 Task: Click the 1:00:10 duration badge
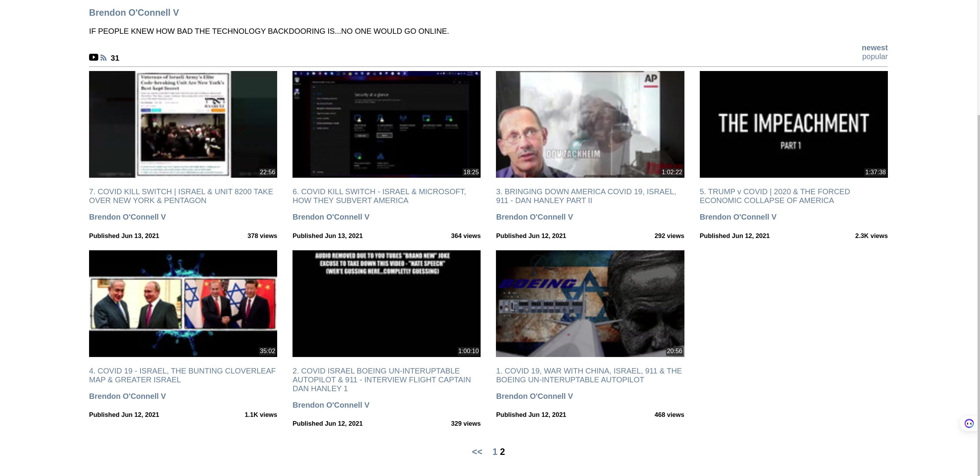[x=468, y=351]
